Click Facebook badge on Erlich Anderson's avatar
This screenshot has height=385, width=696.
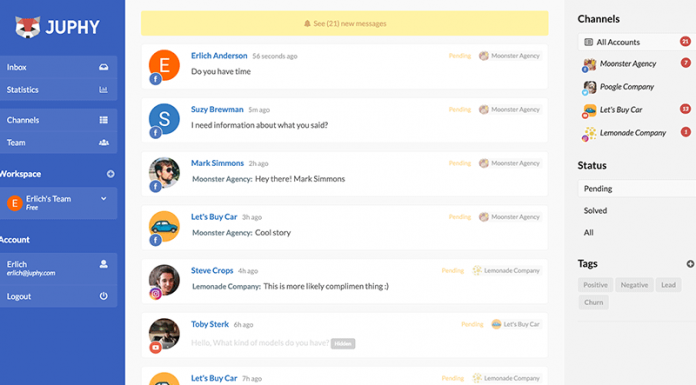155,79
